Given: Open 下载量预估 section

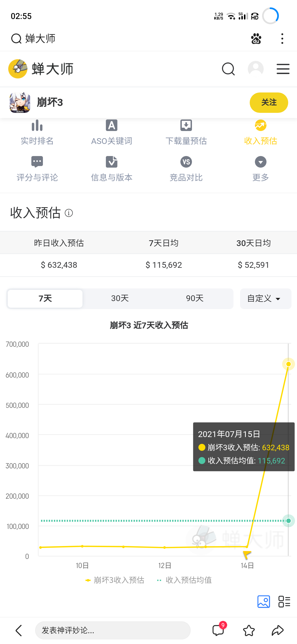Looking at the screenshot, I should pos(186,133).
